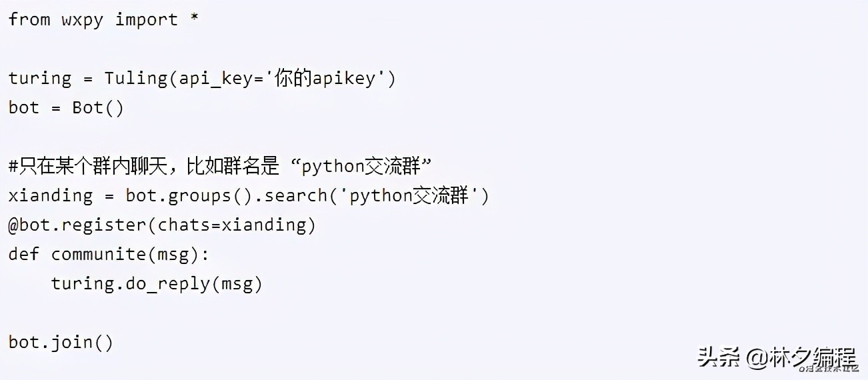
Task: Click the small watermark text under 林夕编程
Action: point(829,369)
